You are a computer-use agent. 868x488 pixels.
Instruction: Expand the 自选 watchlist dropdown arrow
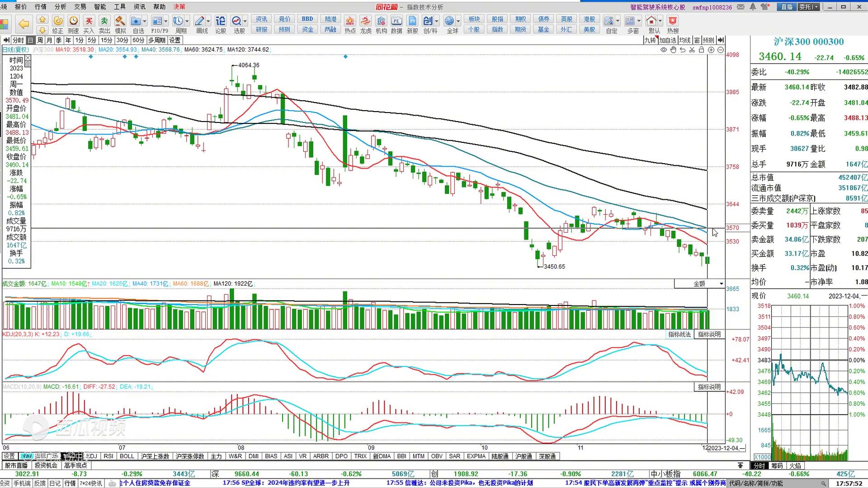coord(145,21)
